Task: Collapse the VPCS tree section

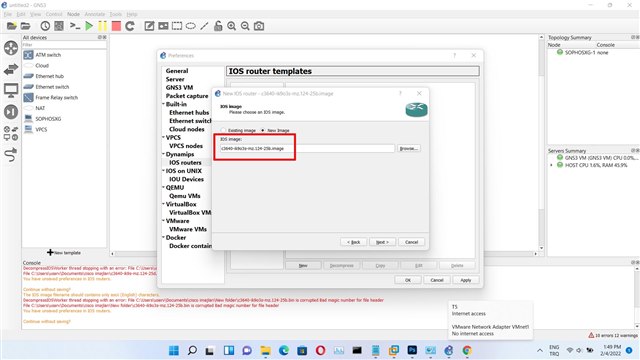Action: point(163,138)
